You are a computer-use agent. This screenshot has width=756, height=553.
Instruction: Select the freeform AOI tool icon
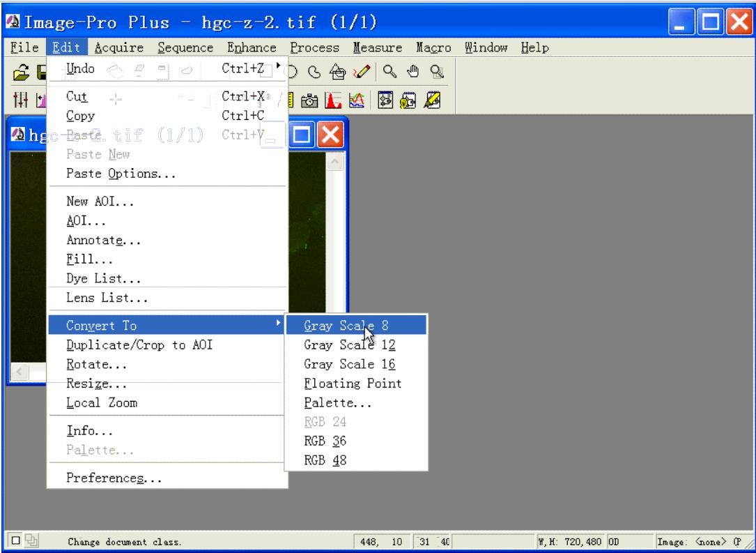click(314, 72)
